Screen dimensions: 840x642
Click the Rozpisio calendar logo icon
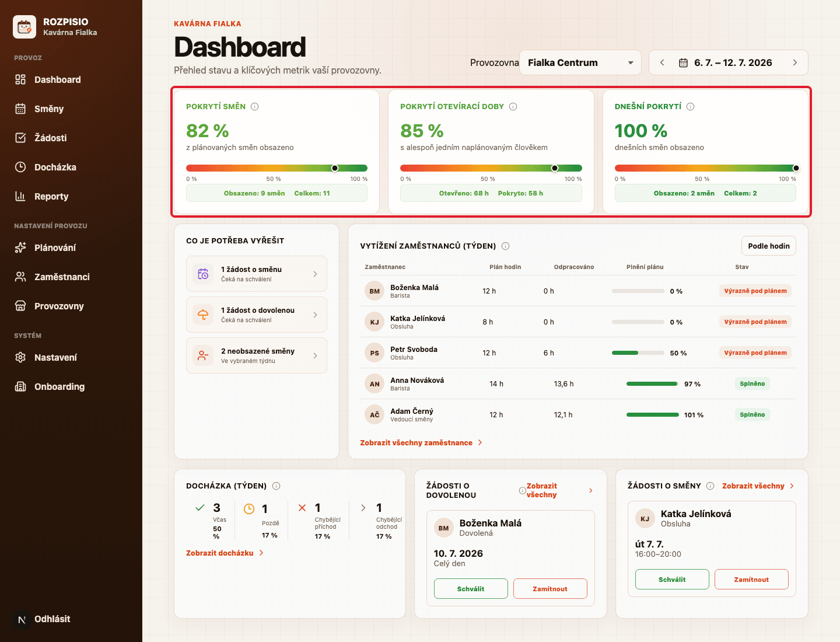24,27
